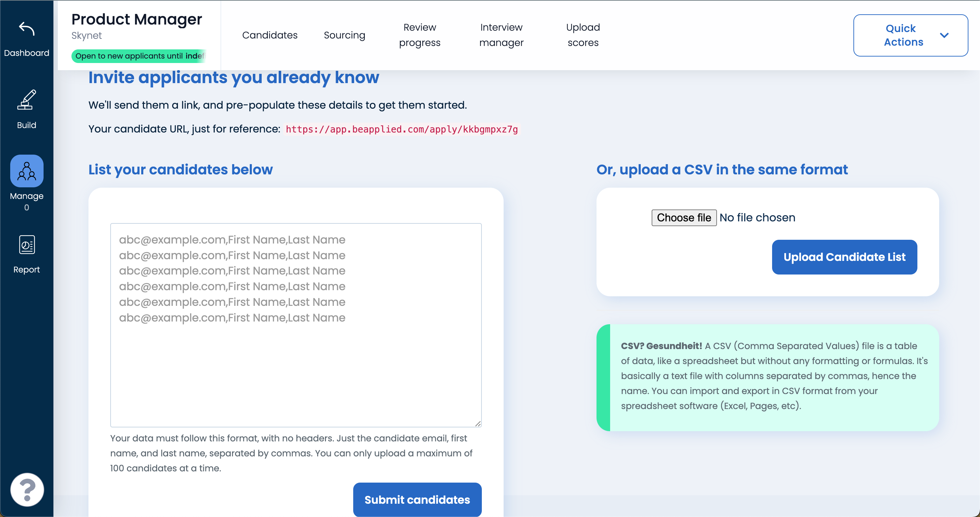Click the Dashboard back arrow icon
The width and height of the screenshot is (980, 517).
27,29
